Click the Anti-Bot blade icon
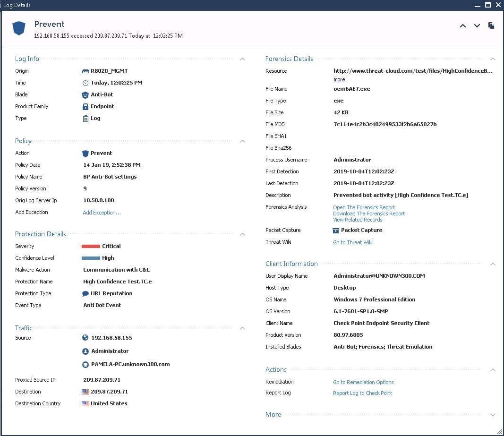 pos(85,95)
